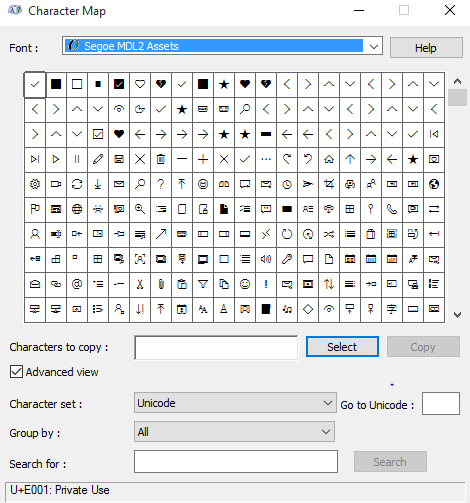Expand the Character set dropdown
470x503 pixels.
(235, 403)
